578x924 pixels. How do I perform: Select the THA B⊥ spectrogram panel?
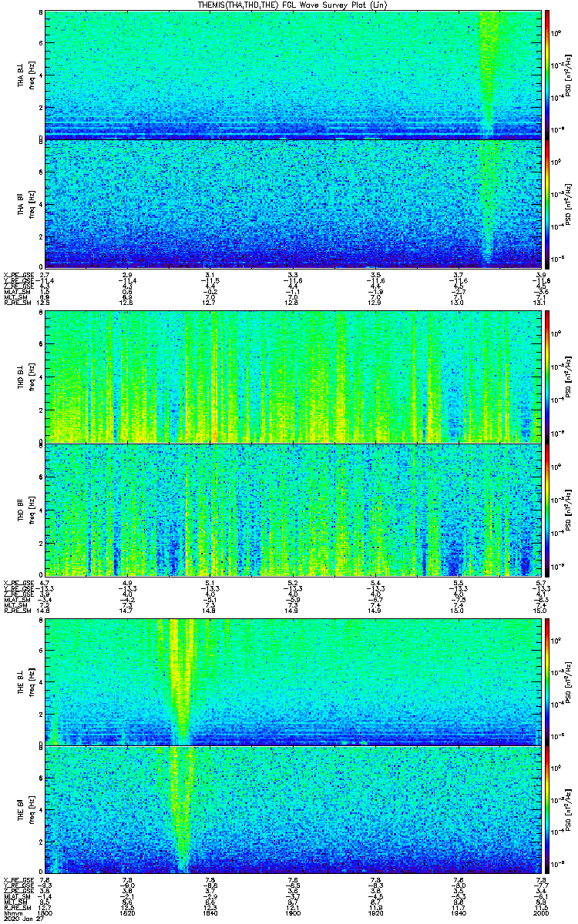tap(292, 75)
